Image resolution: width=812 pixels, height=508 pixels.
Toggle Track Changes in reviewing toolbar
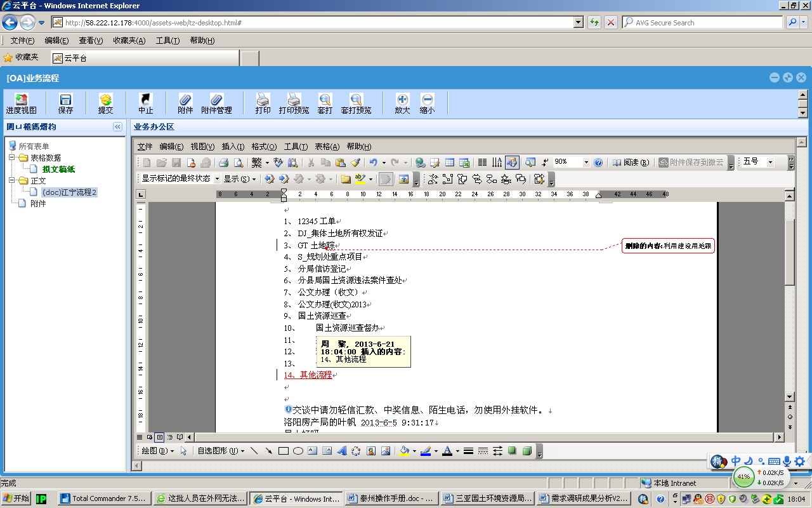pyautogui.click(x=386, y=179)
